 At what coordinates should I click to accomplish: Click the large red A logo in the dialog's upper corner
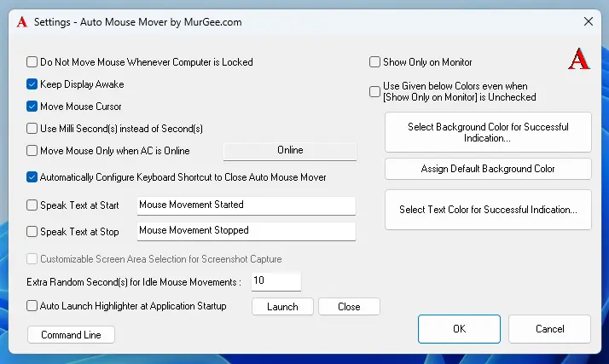pos(578,59)
